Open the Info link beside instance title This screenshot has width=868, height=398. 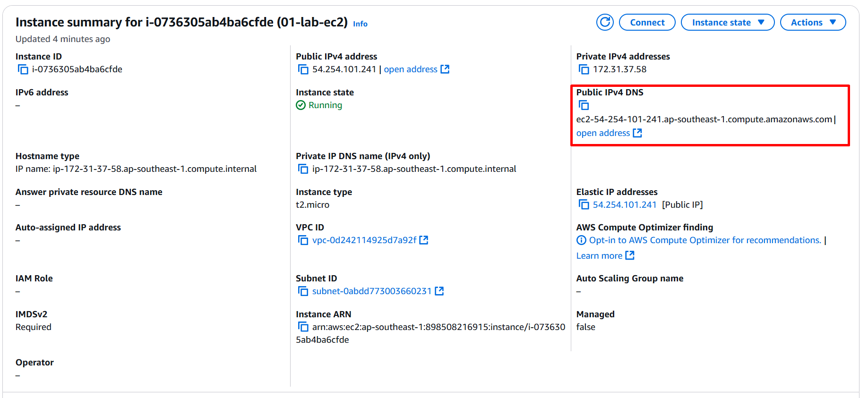(x=360, y=24)
